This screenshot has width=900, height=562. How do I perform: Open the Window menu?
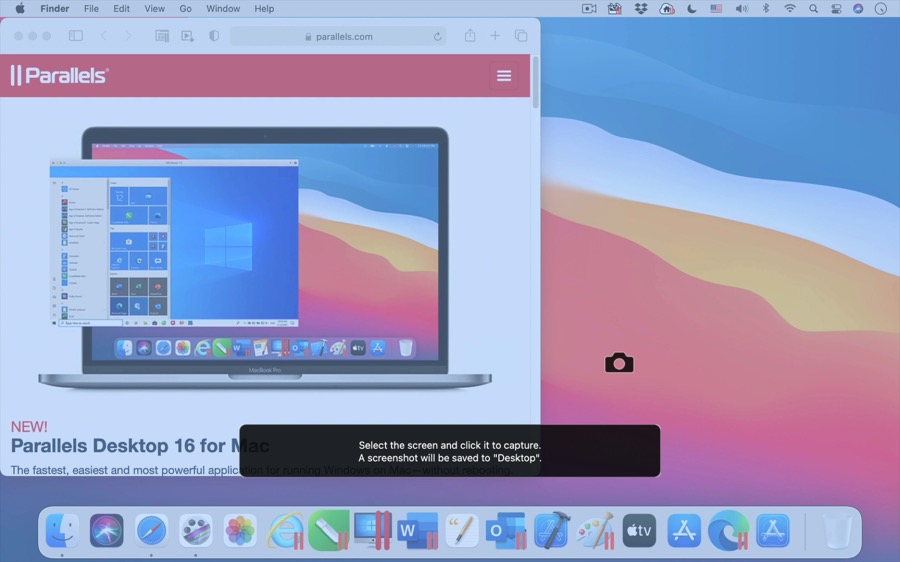coord(223,9)
